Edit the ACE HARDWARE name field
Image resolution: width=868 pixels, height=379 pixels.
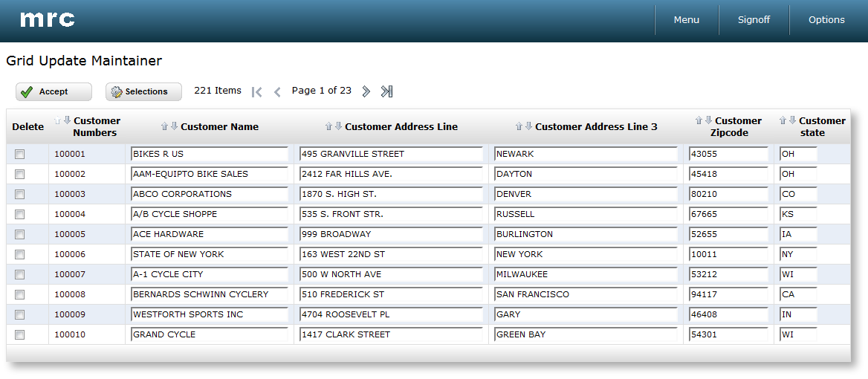coord(210,234)
